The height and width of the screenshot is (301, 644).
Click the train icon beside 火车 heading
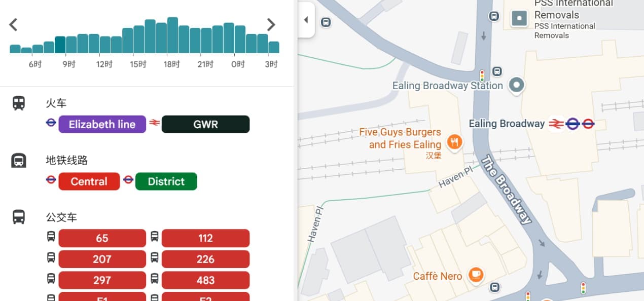click(19, 103)
